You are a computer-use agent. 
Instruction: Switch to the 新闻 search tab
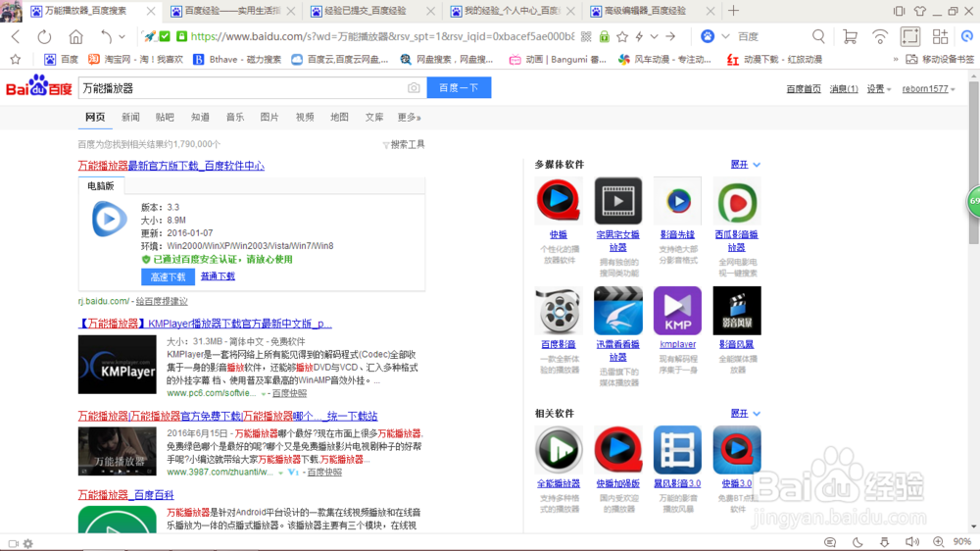pos(130,117)
